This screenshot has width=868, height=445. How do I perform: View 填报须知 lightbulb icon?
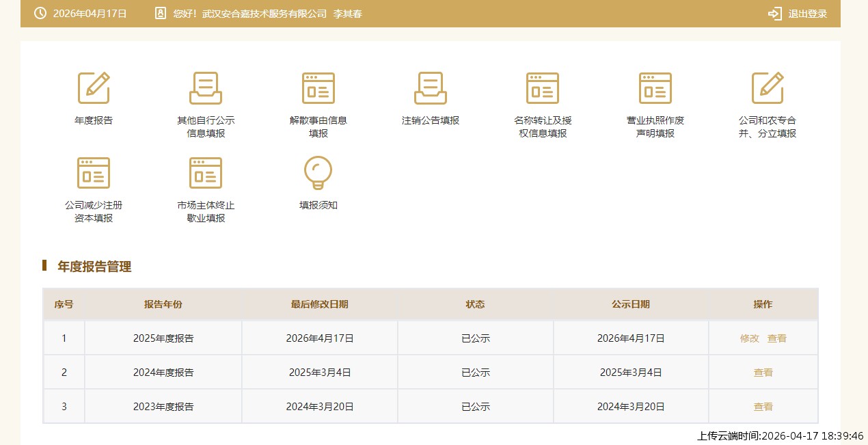[318, 173]
